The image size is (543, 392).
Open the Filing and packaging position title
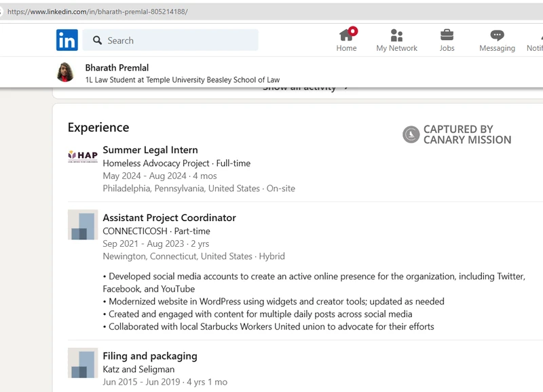pyautogui.click(x=150, y=356)
